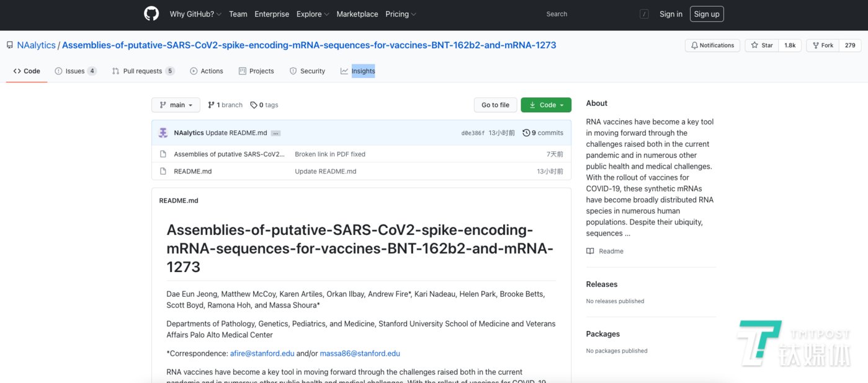Open the README.md file link
Screen dimensions: 868x383
coord(192,171)
